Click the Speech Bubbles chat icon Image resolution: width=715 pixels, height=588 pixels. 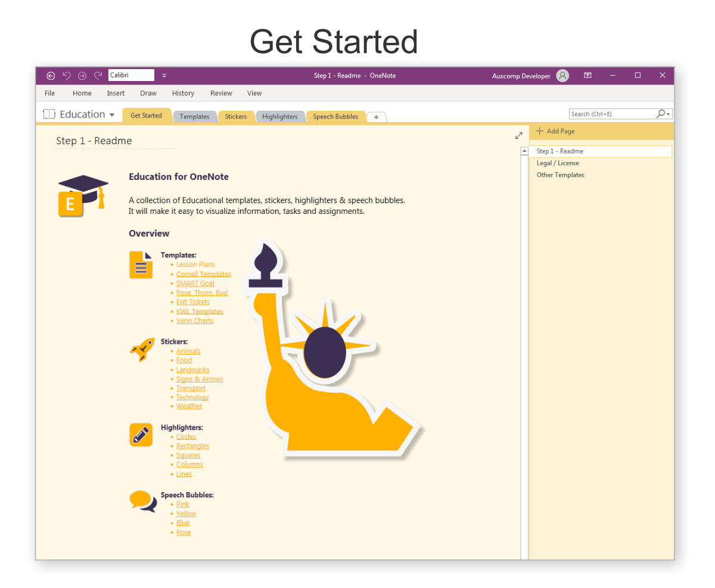(143, 501)
